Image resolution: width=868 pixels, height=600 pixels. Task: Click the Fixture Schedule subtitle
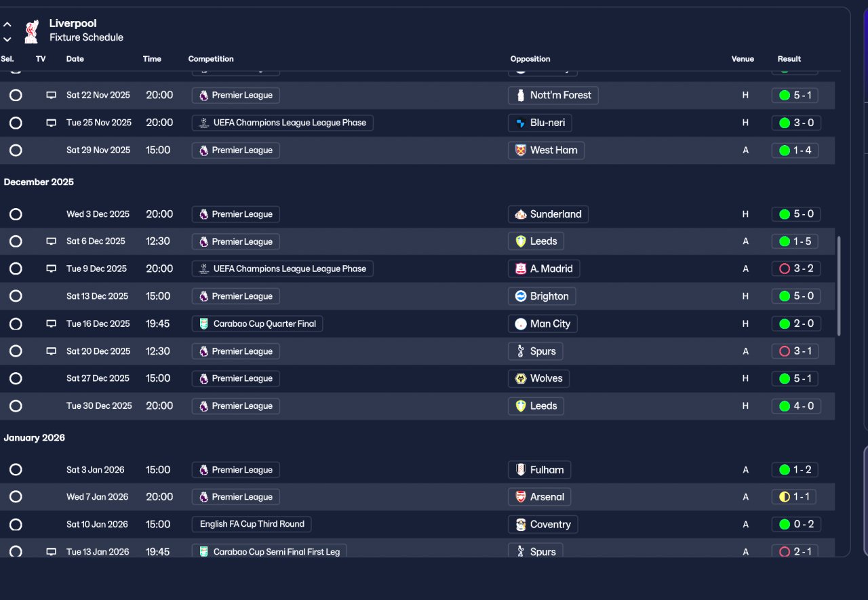[86, 38]
